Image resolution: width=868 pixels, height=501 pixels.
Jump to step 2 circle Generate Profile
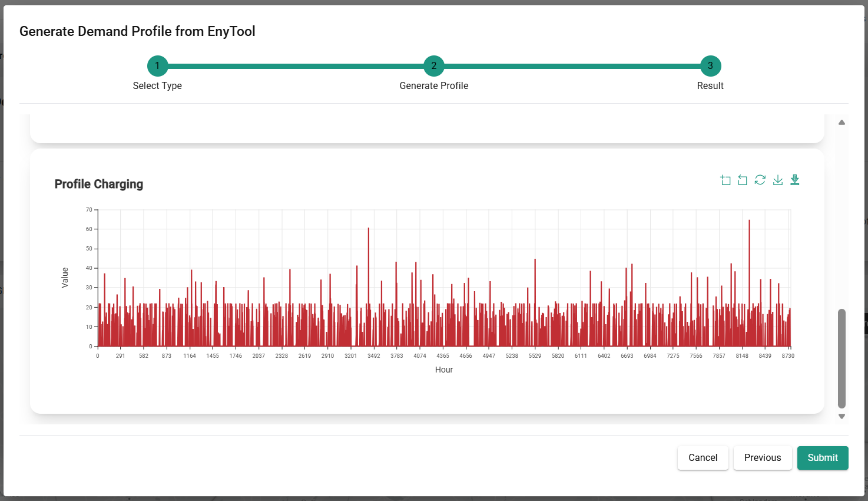[434, 66]
